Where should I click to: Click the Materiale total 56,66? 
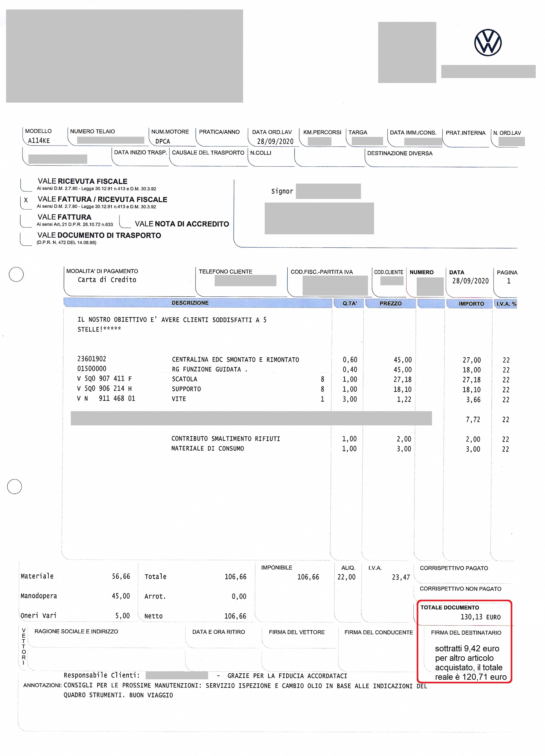[x=121, y=576]
